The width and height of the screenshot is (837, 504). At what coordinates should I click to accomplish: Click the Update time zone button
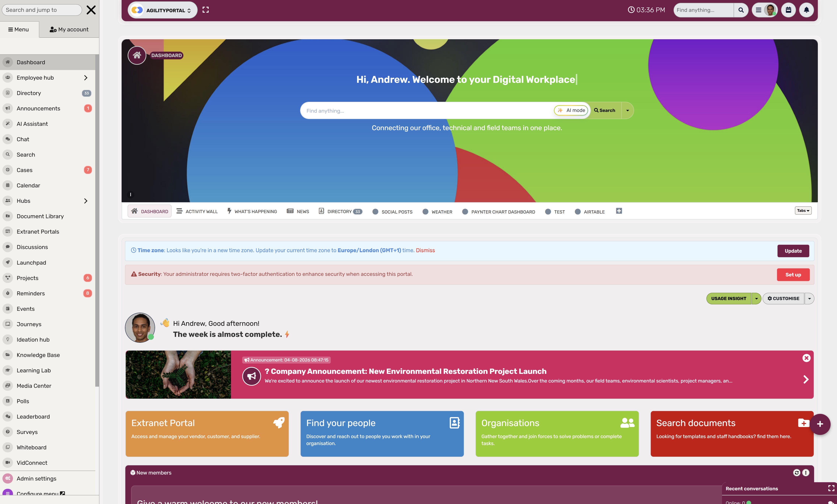[x=793, y=251]
